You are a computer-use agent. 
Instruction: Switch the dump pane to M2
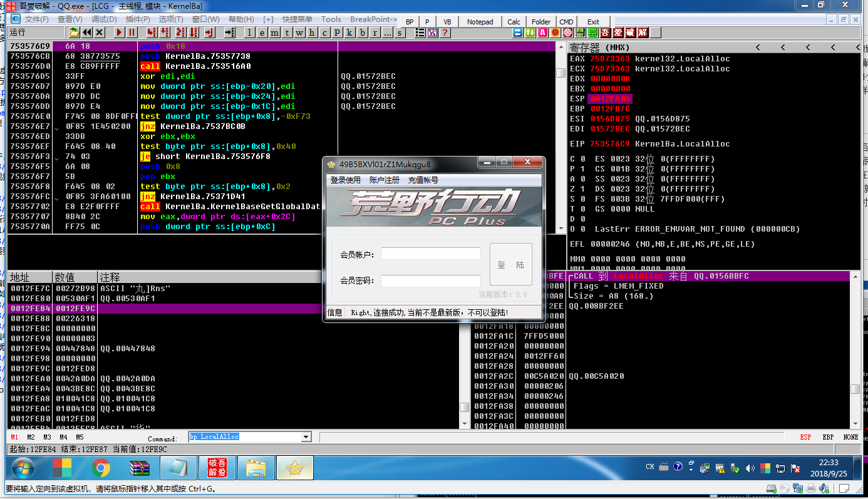(31, 437)
